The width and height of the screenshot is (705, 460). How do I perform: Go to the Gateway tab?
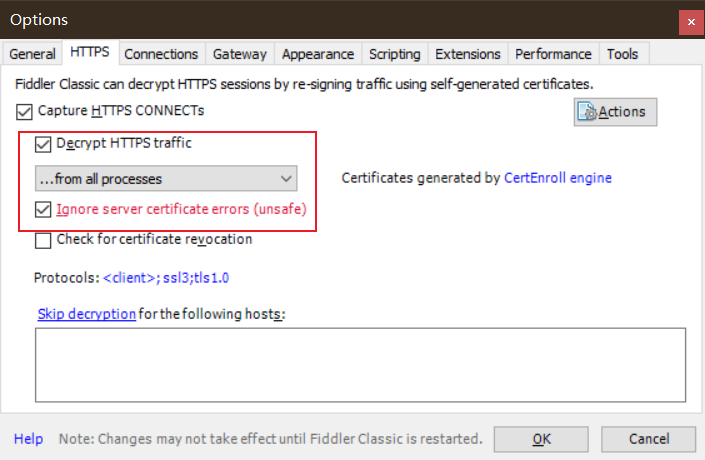(x=240, y=54)
